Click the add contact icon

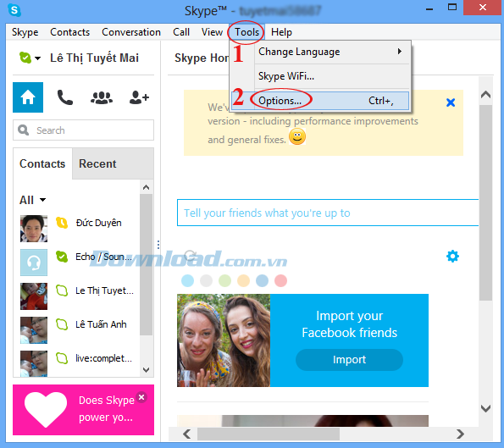click(139, 97)
